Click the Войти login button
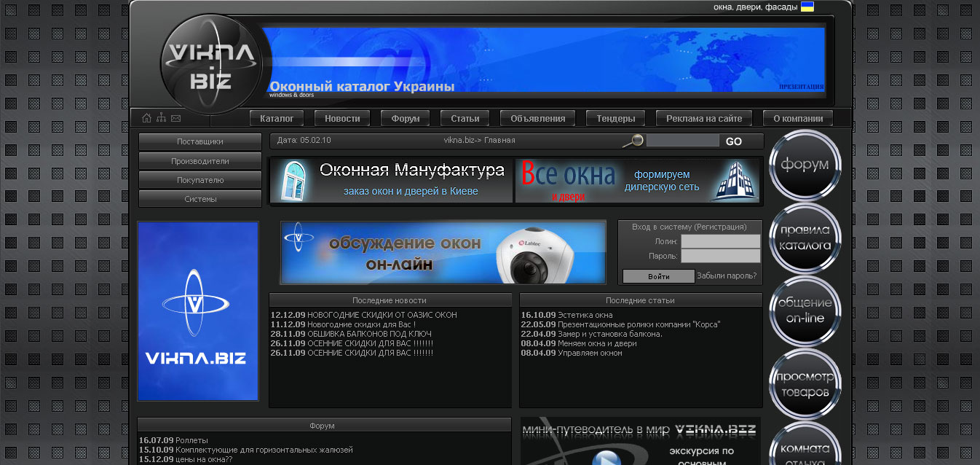Viewport: 980px width, 465px height. tap(659, 276)
